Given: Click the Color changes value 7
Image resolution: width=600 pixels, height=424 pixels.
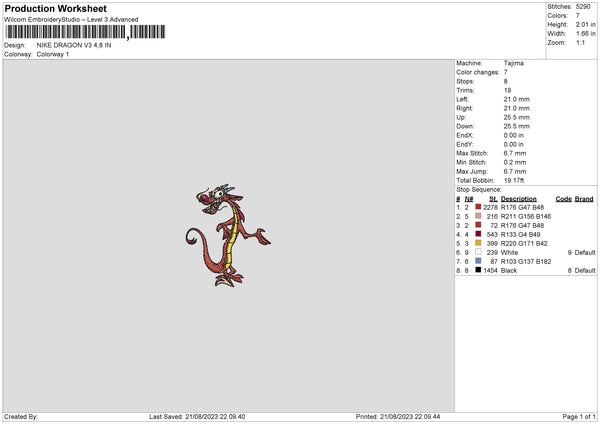Looking at the screenshot, I should (x=505, y=72).
